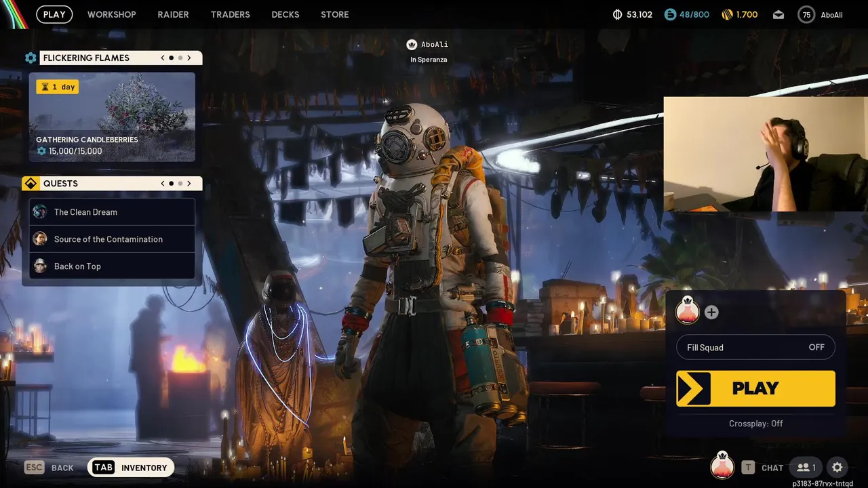Image resolution: width=868 pixels, height=488 pixels.
Task: Click the gold raider tokens icon
Action: (x=727, y=14)
